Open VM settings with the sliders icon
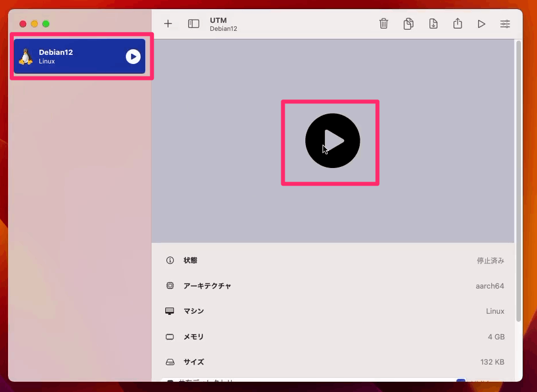The image size is (537, 392). click(505, 24)
